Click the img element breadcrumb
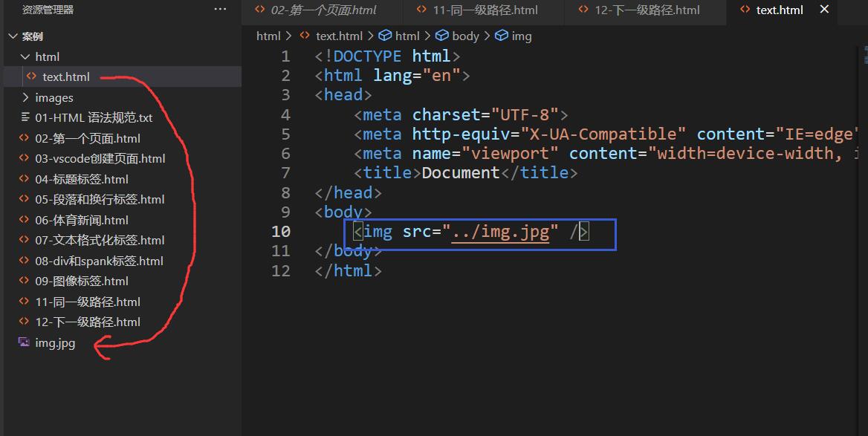This screenshot has width=868, height=436. pyautogui.click(x=522, y=36)
